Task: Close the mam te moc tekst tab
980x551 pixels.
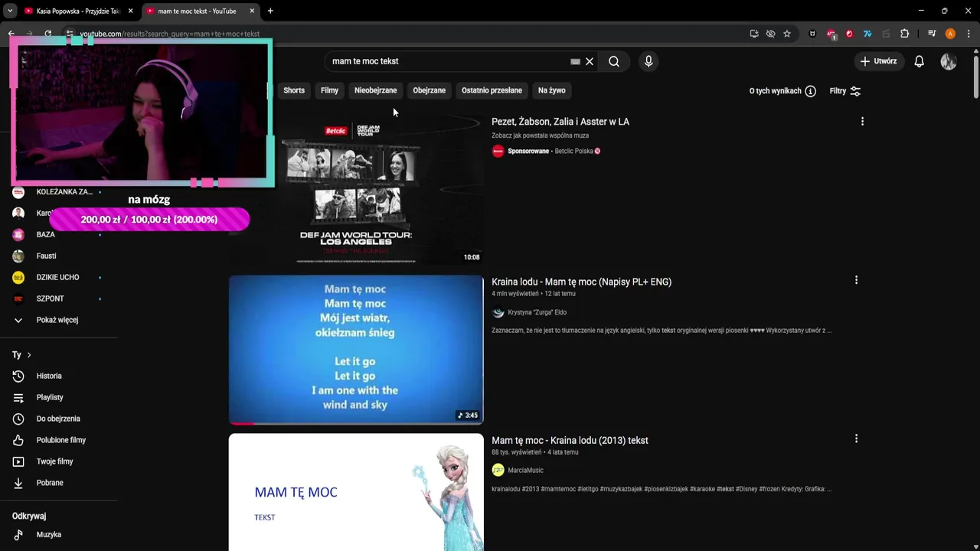Action: [x=252, y=11]
